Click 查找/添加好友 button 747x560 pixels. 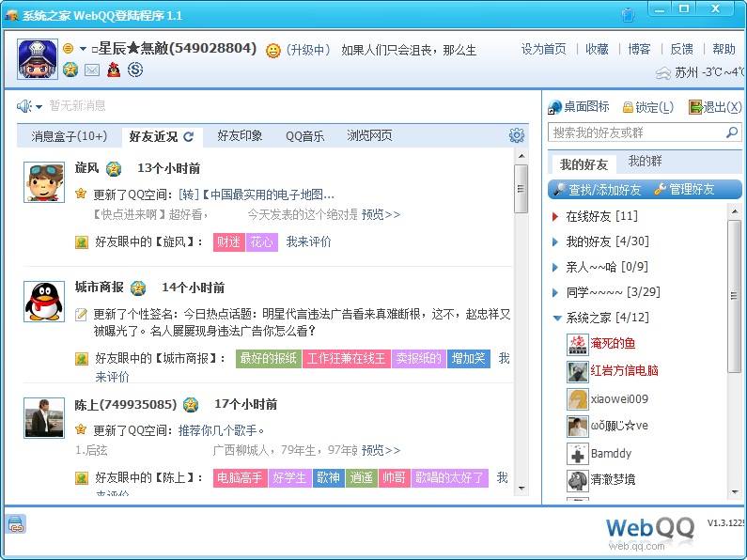(599, 190)
